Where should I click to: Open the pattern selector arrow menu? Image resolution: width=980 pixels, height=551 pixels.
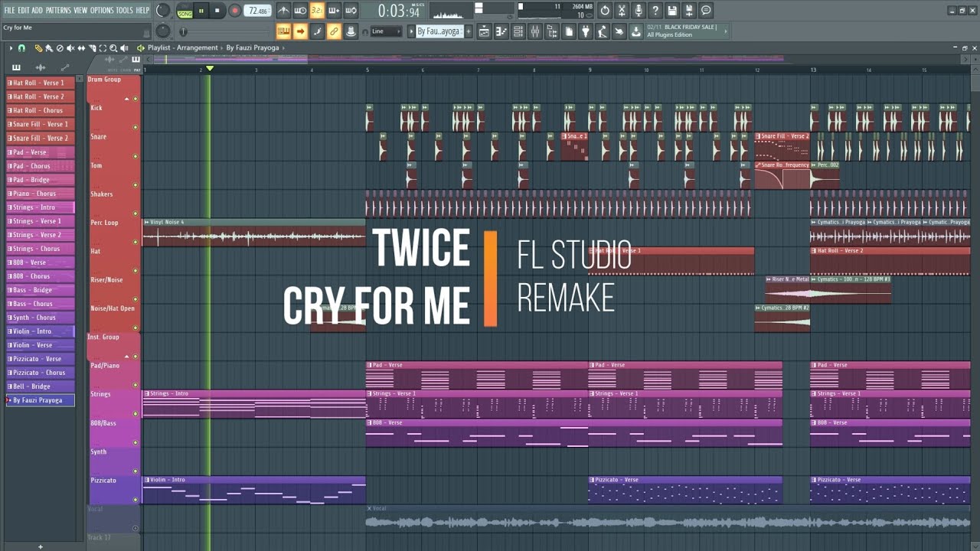tap(411, 31)
